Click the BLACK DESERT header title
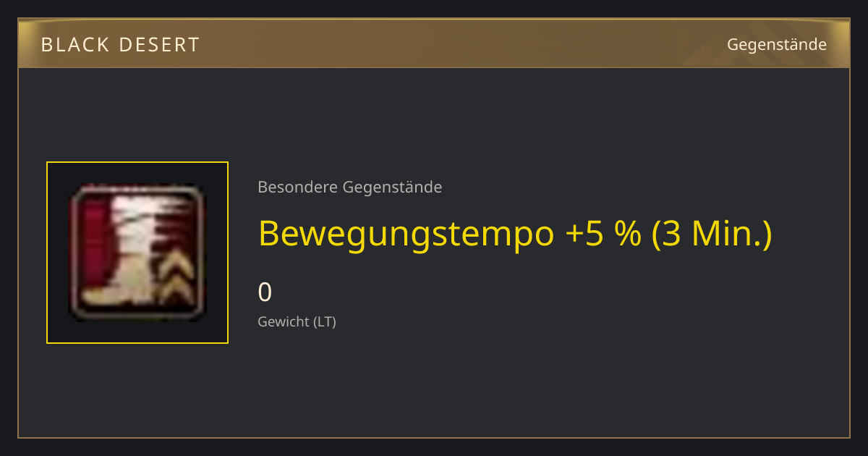This screenshot has width=868, height=456. (120, 45)
